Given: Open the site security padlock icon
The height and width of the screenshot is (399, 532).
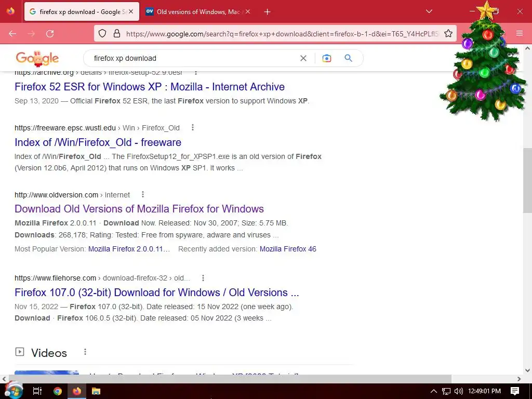Looking at the screenshot, I should coord(117,33).
